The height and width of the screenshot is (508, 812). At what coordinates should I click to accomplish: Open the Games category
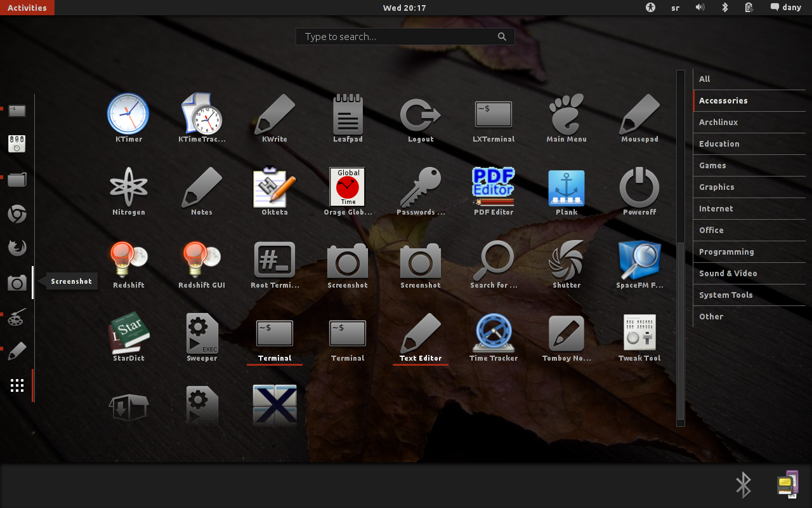(749, 165)
